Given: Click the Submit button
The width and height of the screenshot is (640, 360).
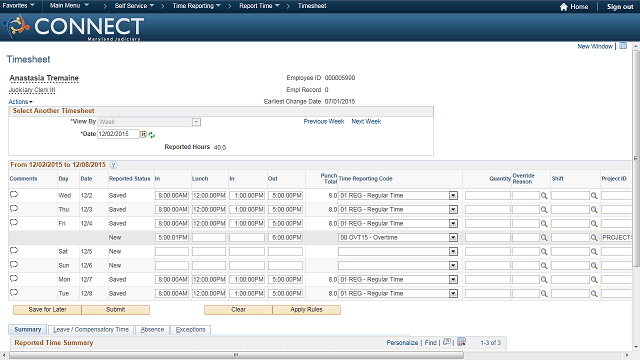Looking at the screenshot, I should tap(116, 310).
